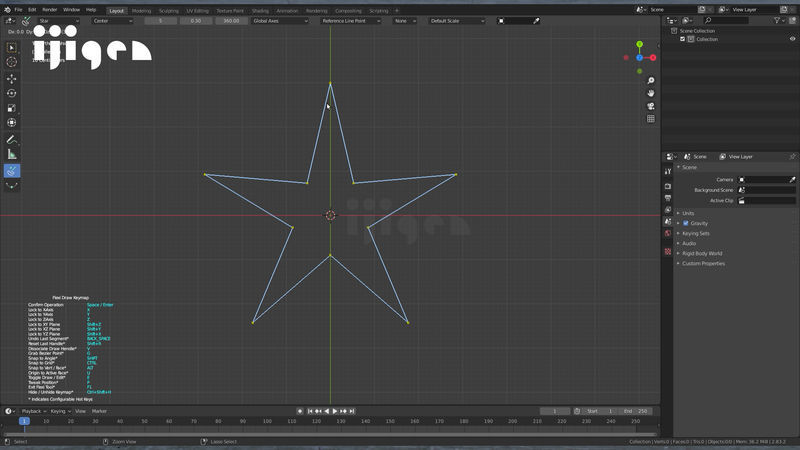Click the pin icon in properties header
Screen dimensions: 800x450
point(792,157)
